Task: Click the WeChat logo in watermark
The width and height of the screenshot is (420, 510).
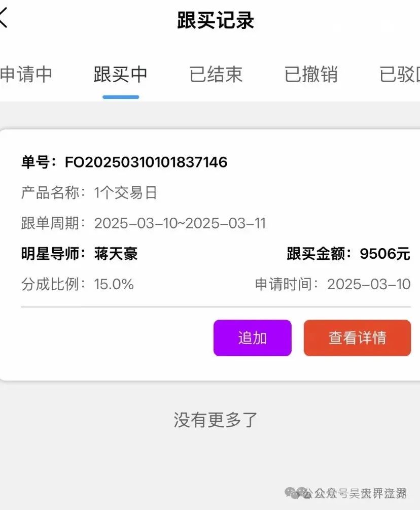Action: [294, 493]
